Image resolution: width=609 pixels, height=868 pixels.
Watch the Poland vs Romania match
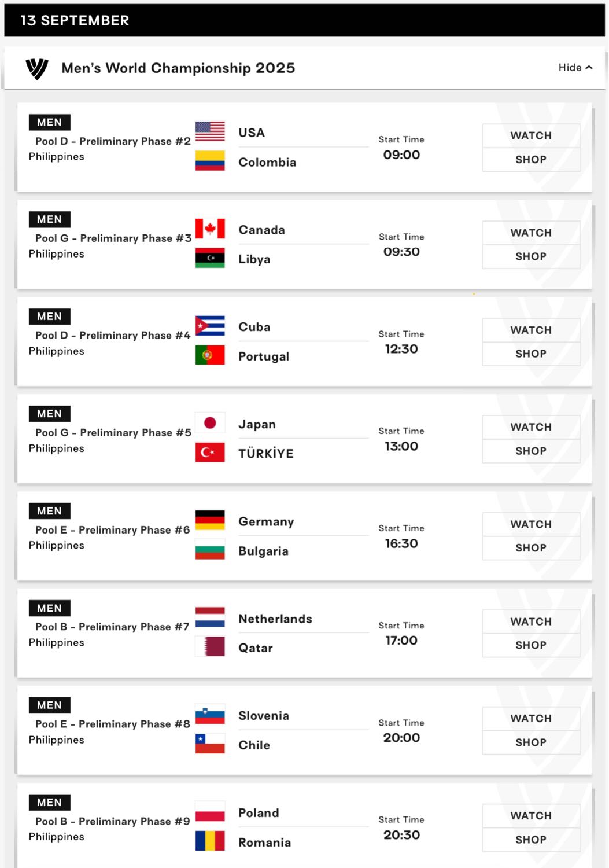531,815
